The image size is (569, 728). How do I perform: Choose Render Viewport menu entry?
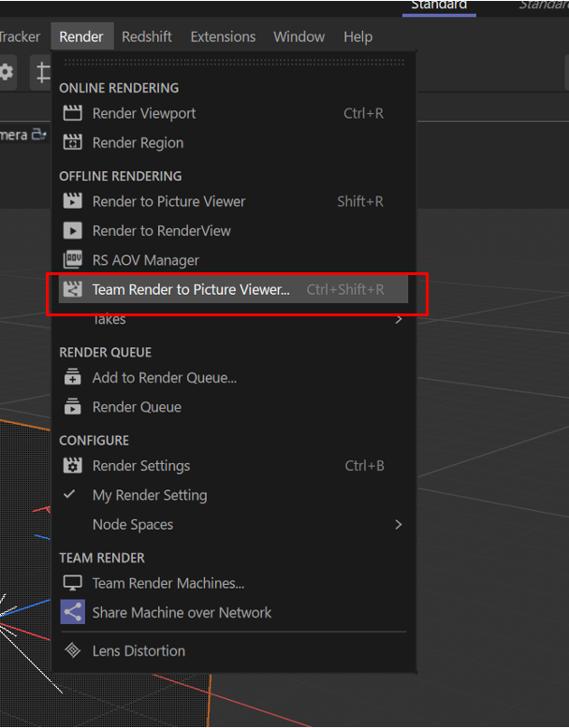click(x=233, y=113)
